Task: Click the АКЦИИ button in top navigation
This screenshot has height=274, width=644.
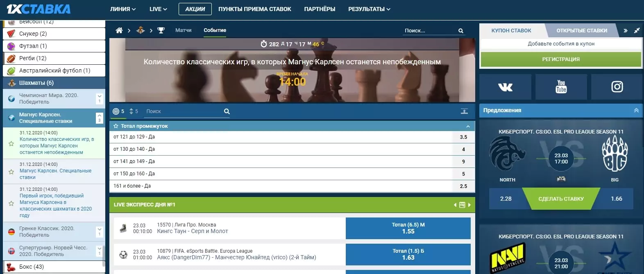Action: (x=195, y=9)
